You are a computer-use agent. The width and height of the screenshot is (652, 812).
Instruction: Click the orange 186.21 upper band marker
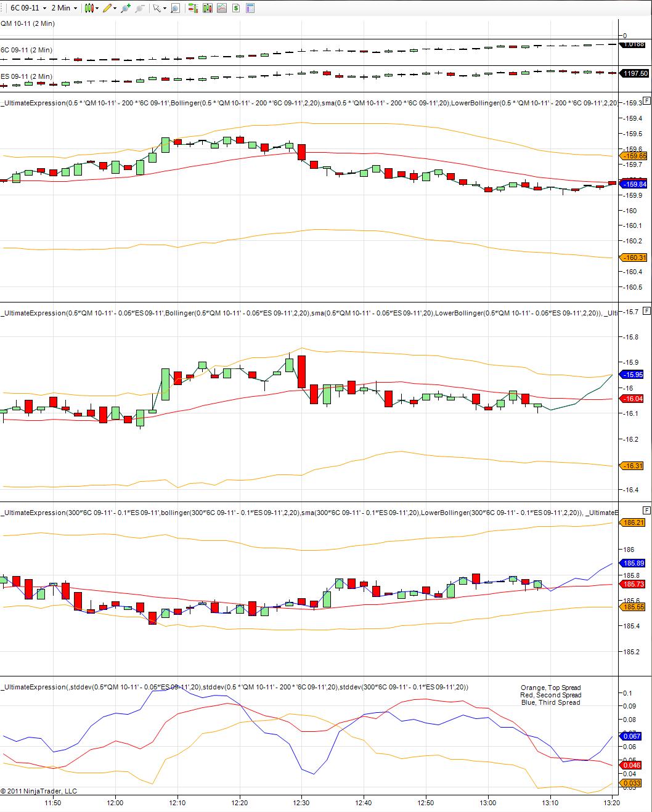coord(633,522)
